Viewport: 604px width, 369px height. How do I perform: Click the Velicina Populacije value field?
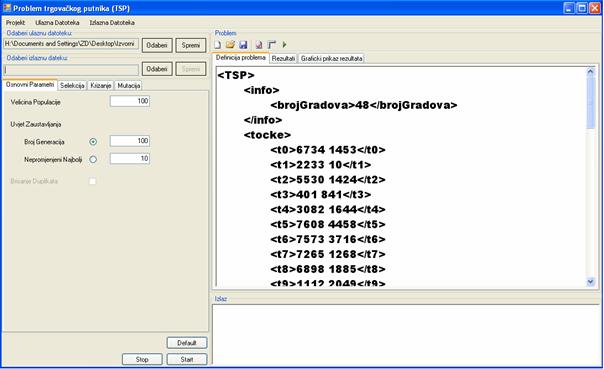tap(130, 101)
